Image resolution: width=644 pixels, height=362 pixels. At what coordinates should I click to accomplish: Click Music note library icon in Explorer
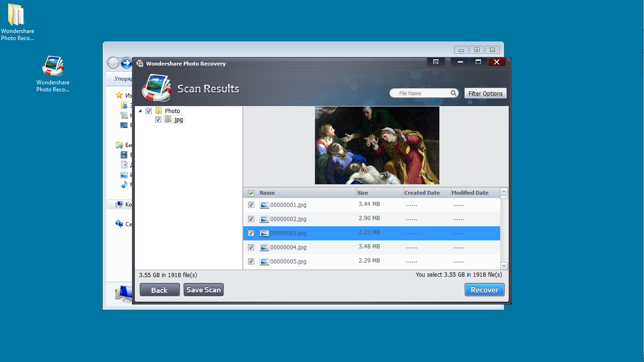pyautogui.click(x=124, y=184)
